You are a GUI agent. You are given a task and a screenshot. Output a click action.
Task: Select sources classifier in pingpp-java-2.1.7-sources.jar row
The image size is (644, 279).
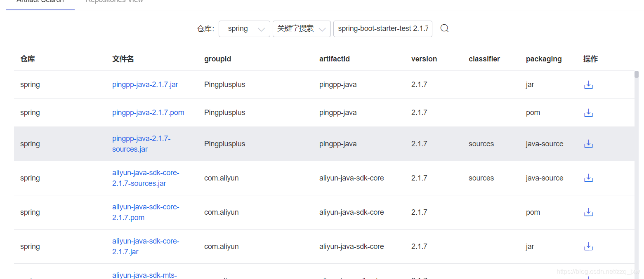[481, 144]
